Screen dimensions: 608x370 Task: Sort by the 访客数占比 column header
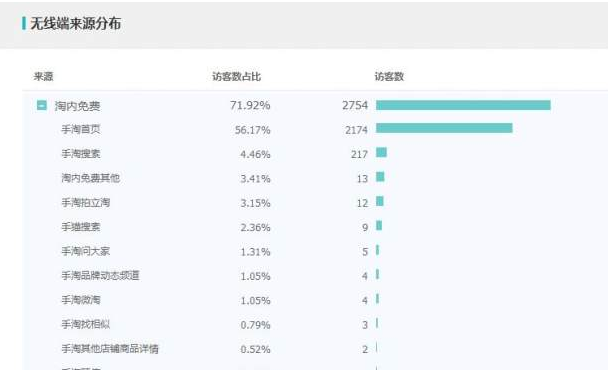237,76
